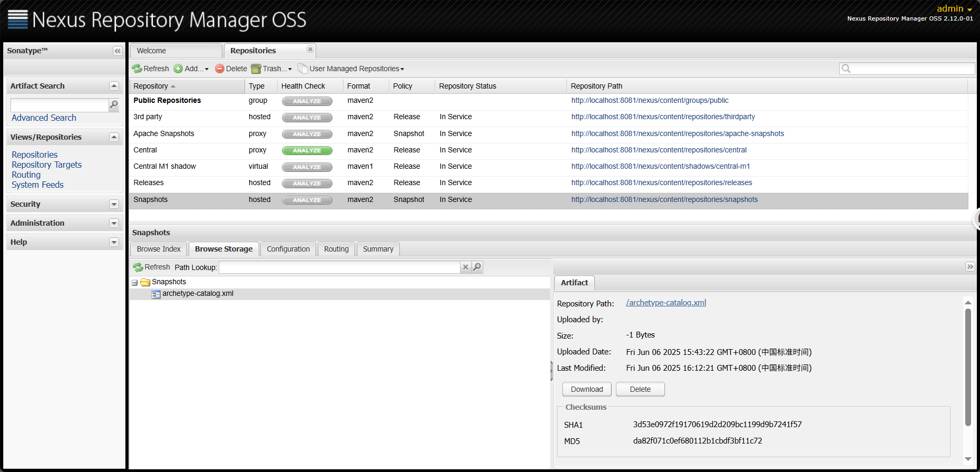Open Advanced Search link
Viewport: 980px width, 472px height.
click(x=44, y=118)
